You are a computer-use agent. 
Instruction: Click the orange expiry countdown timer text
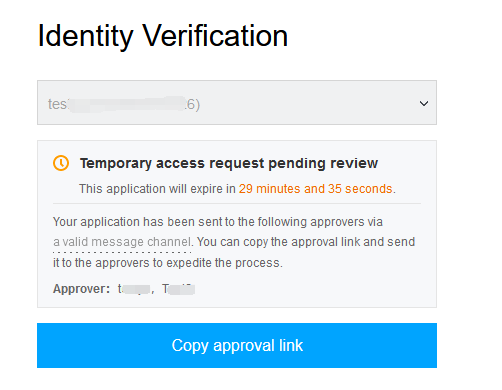point(315,189)
